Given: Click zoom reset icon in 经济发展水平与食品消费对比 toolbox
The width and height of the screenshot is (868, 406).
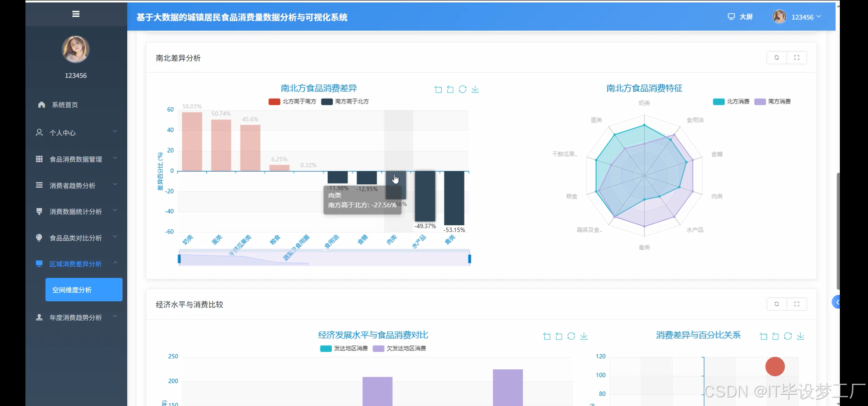Looking at the screenshot, I should pyautogui.click(x=559, y=336).
